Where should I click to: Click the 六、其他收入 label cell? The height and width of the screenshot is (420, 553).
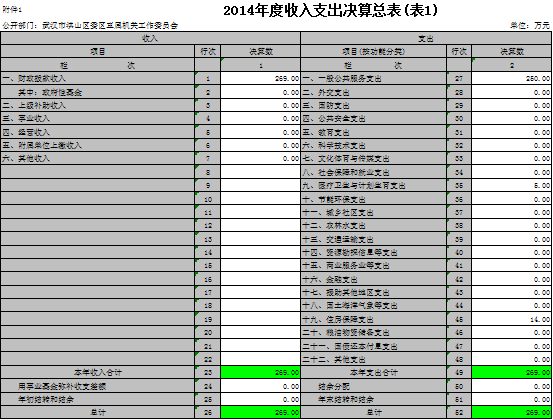[98, 159]
